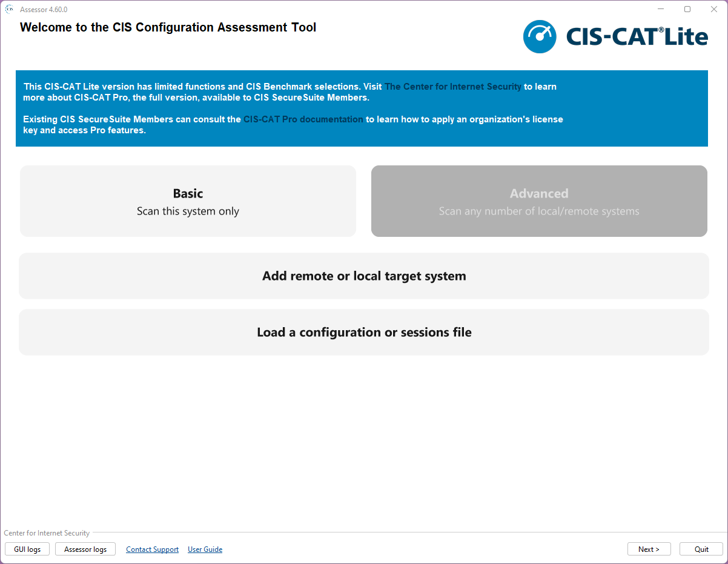This screenshot has width=728, height=564.
Task: Open the CIS-CAT Pro documentation link
Action: [303, 119]
